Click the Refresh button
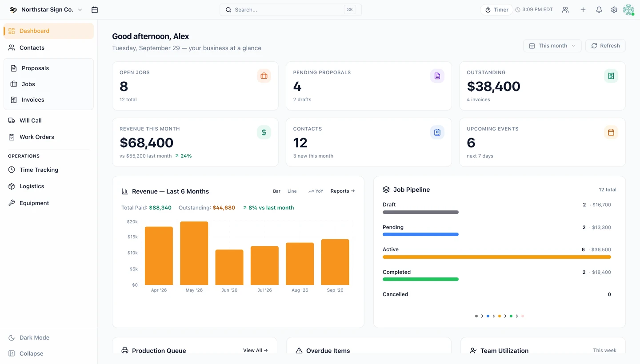 (x=605, y=46)
